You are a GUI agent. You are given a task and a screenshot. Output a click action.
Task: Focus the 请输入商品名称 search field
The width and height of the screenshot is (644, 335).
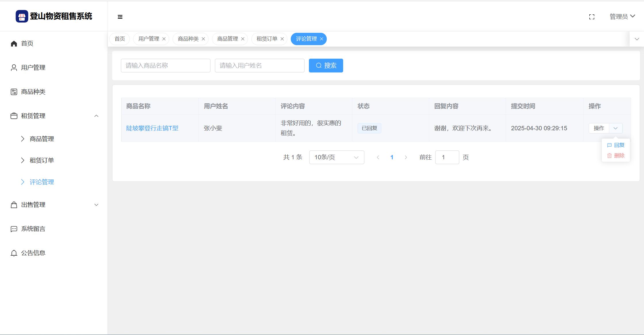click(165, 66)
